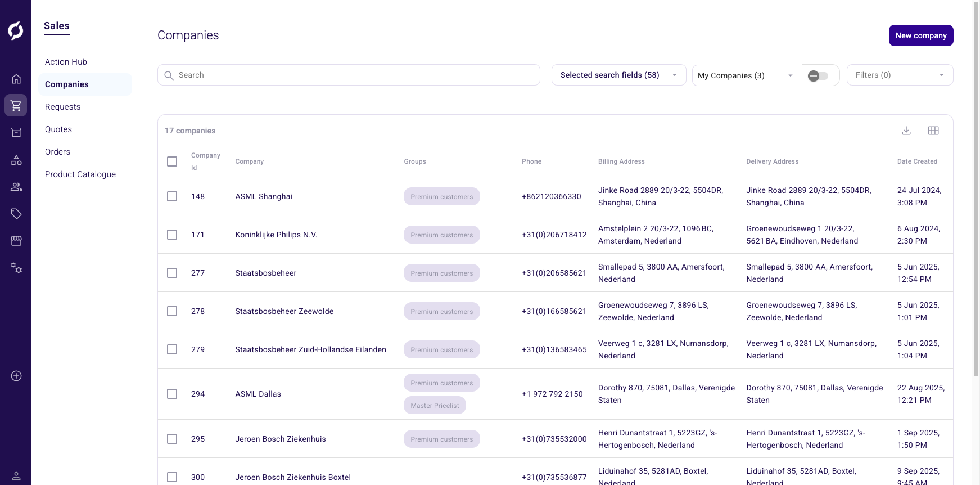Tick the checkbox for ASML Shanghai
Image resolution: width=980 pixels, height=485 pixels.
pyautogui.click(x=172, y=196)
